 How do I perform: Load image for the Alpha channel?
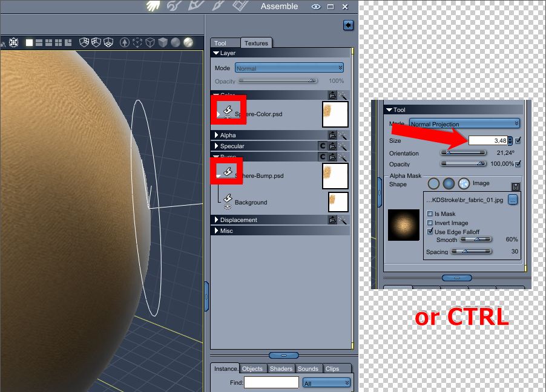[332, 135]
